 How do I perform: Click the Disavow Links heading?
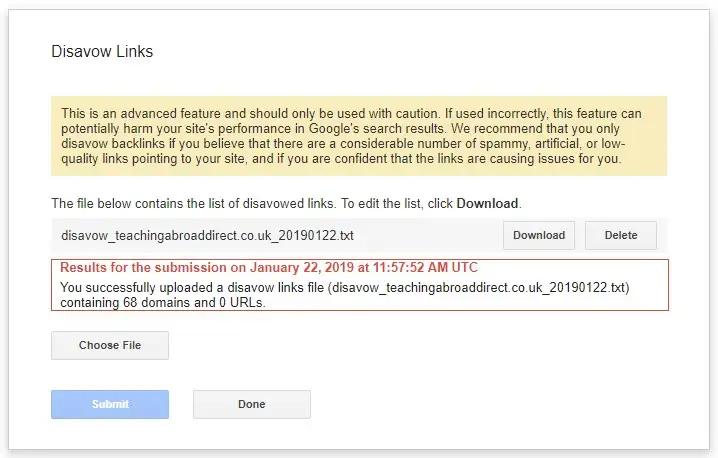tap(102, 51)
